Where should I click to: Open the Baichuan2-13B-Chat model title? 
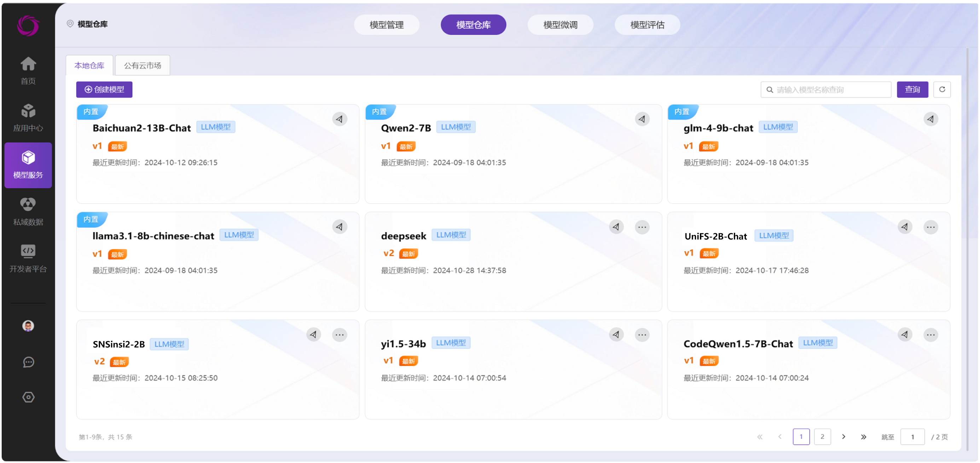(141, 128)
